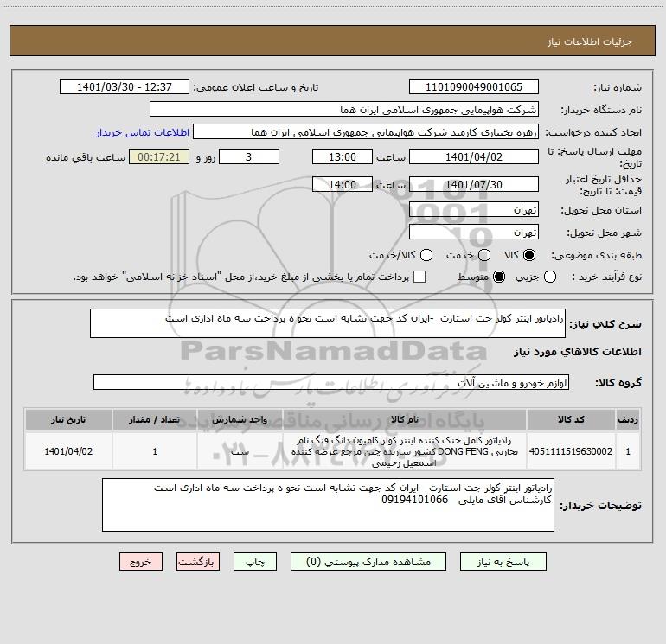The height and width of the screenshot is (644, 666).
Task: Click the بازگشت back button
Action: tap(198, 562)
